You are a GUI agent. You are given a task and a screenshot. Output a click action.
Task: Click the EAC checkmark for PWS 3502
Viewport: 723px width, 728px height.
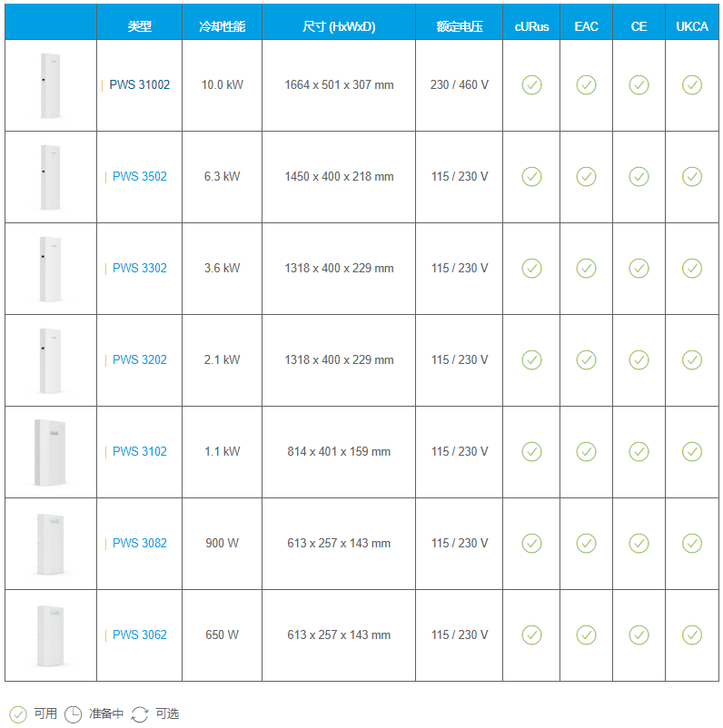[x=586, y=177]
